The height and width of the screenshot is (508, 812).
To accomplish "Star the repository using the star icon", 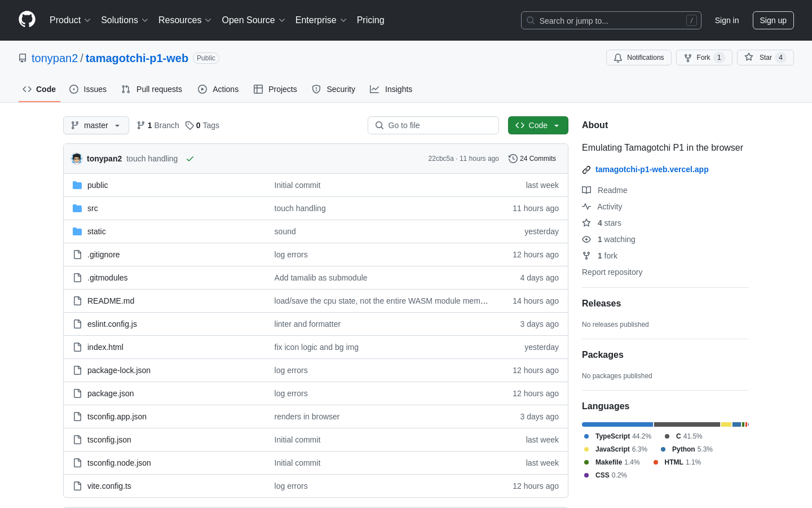I will coord(749,57).
